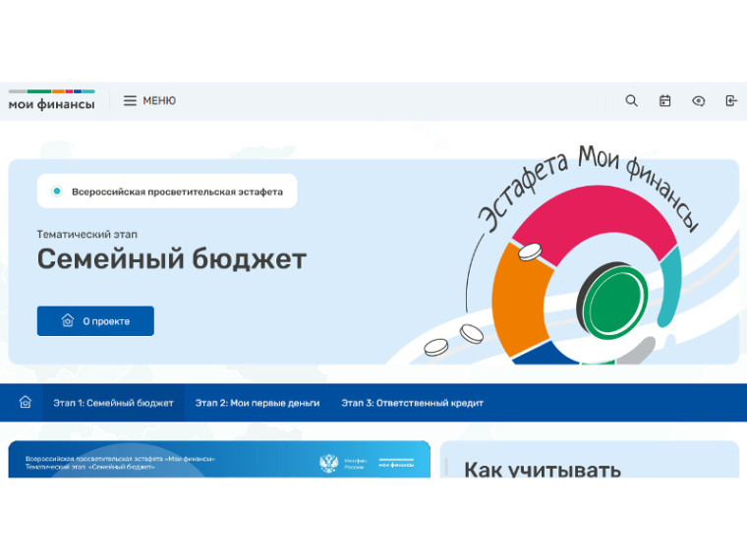Click the Тематический этап label
Viewport: 747px width, 560px height.
click(x=87, y=234)
